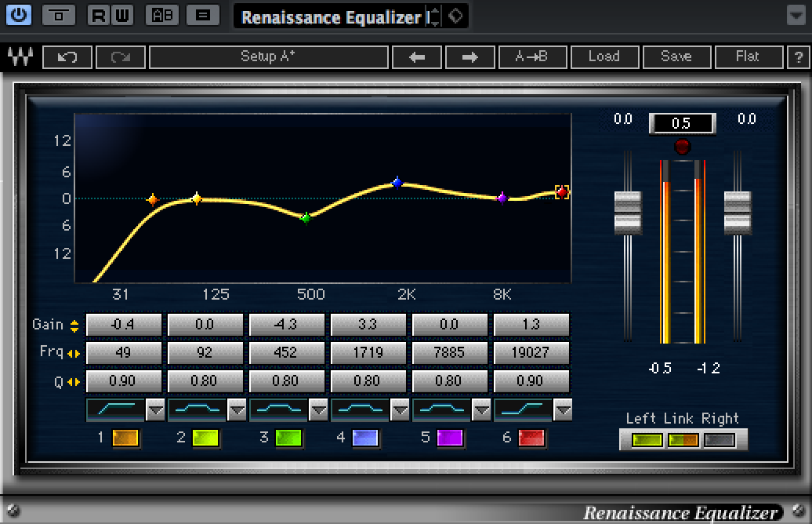This screenshot has width=812, height=524.
Task: Open band 6 filter type dropdown arrow
Action: pos(563,410)
